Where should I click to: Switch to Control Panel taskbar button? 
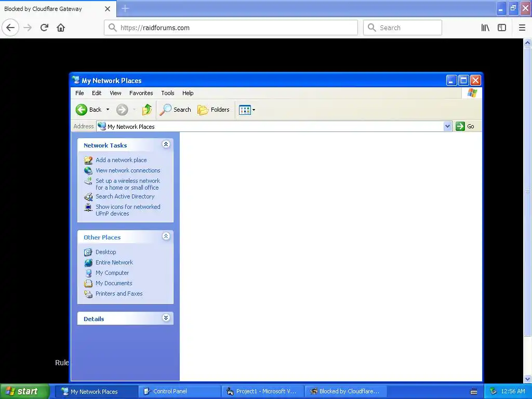tap(180, 391)
